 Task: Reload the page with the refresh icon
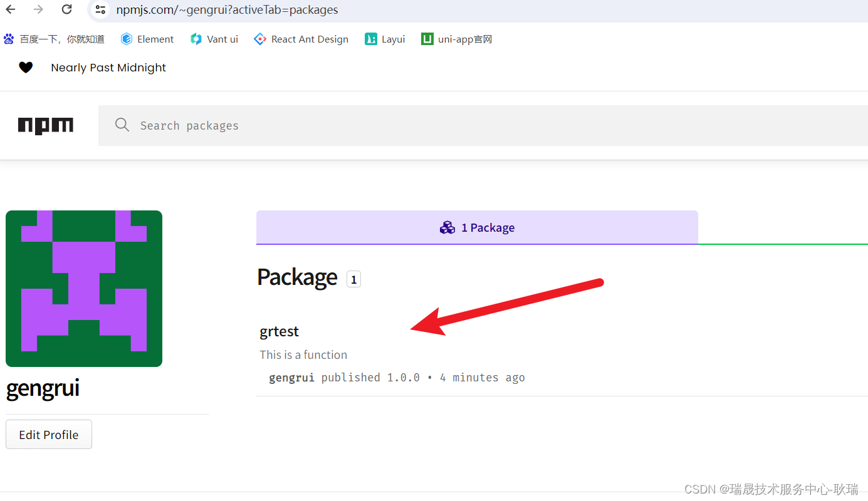[67, 9]
